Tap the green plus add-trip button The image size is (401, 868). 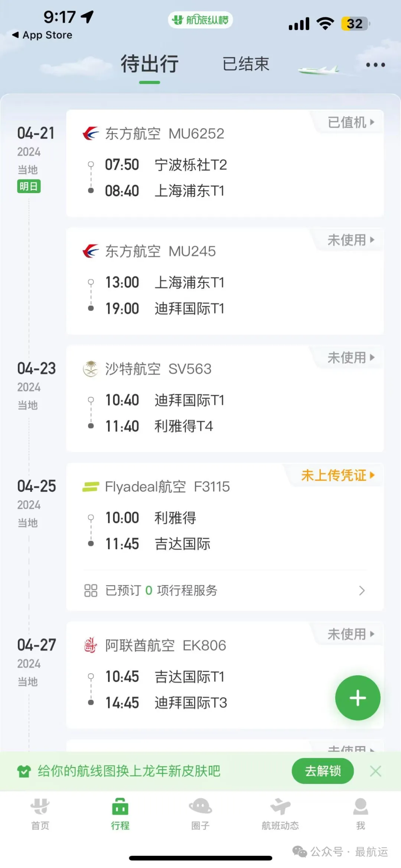[x=358, y=698]
